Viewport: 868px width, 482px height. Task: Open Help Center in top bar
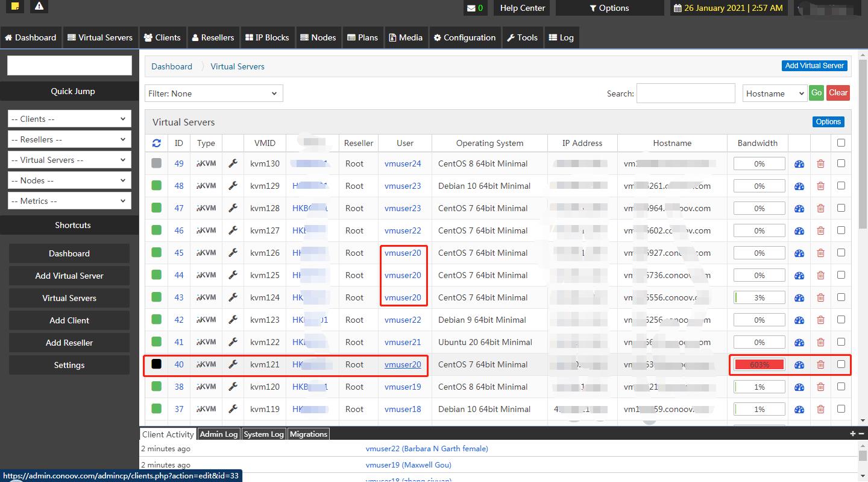(523, 8)
